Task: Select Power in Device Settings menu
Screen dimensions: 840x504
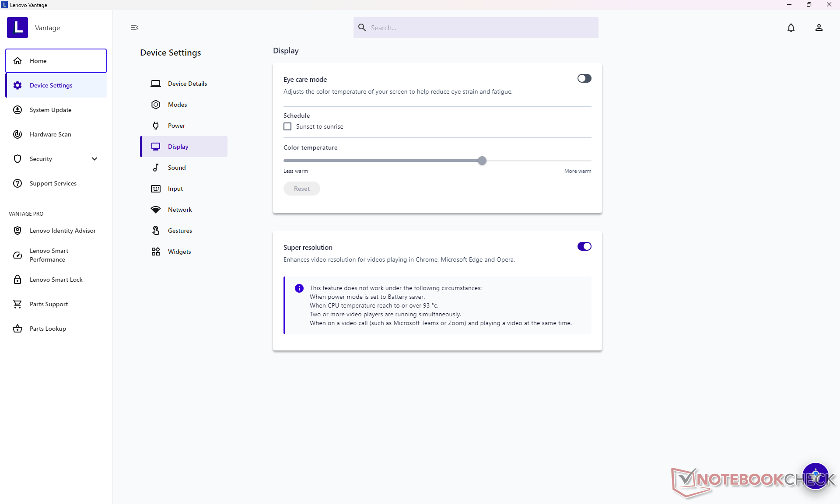Action: pos(176,126)
